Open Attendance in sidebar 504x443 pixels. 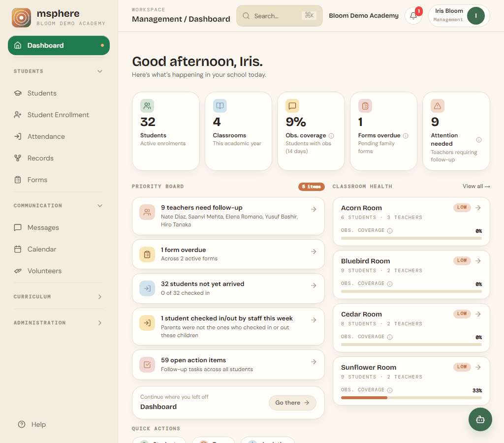pyautogui.click(x=59, y=137)
